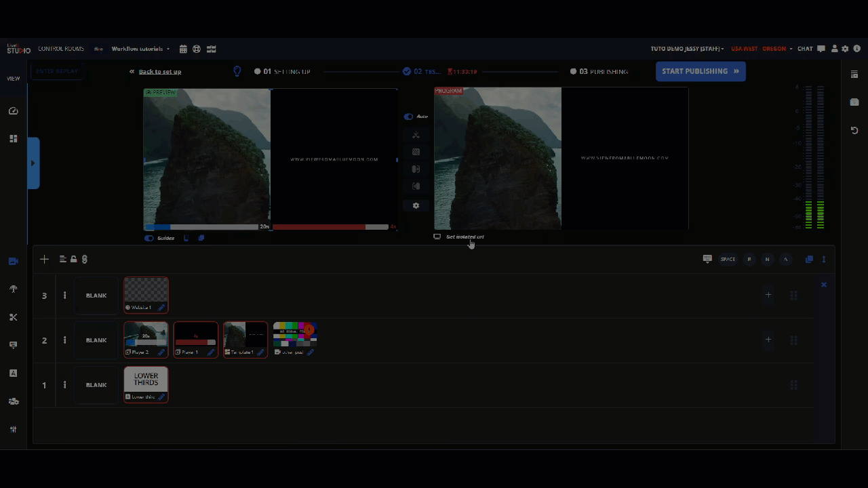Open the broadcast antenna icon in the left sidebar
The width and height of the screenshot is (868, 488).
[x=13, y=289]
